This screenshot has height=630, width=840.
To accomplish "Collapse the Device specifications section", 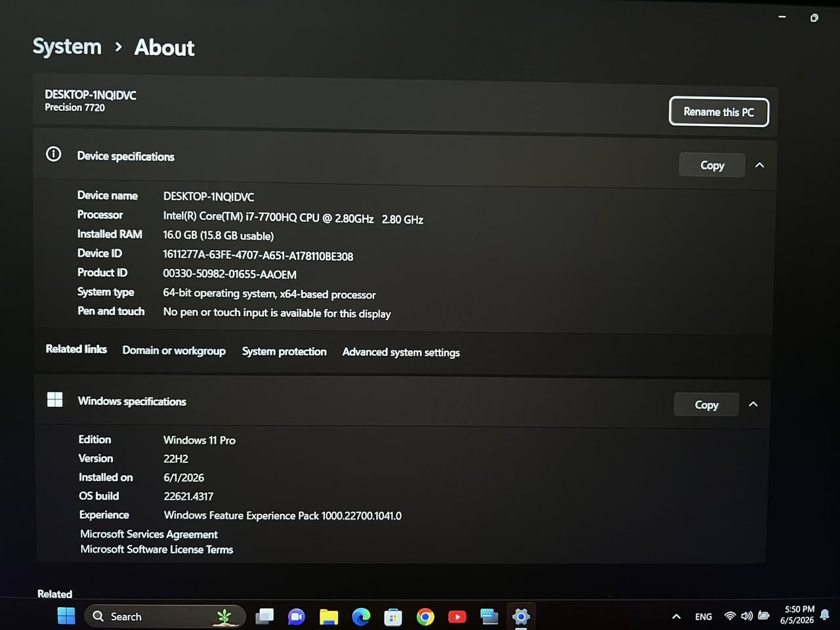I will (760, 165).
